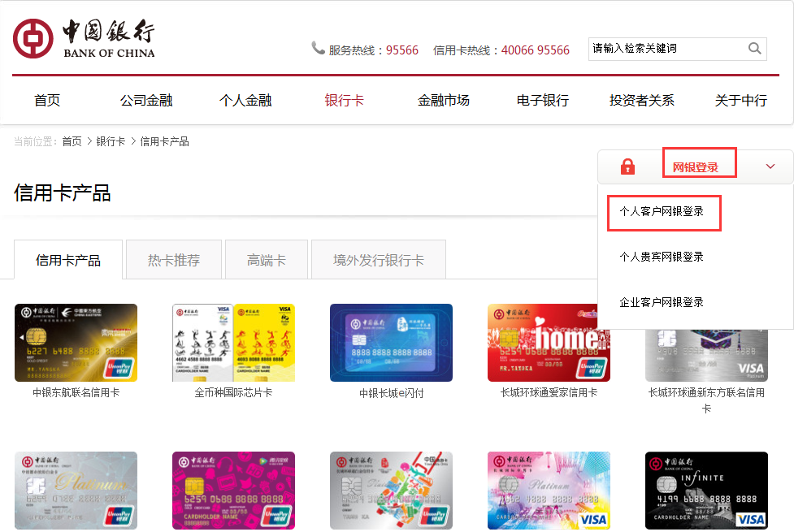Image resolution: width=794 pixels, height=532 pixels.
Task: Click the 首页 breadcrumb link
Action: click(73, 141)
